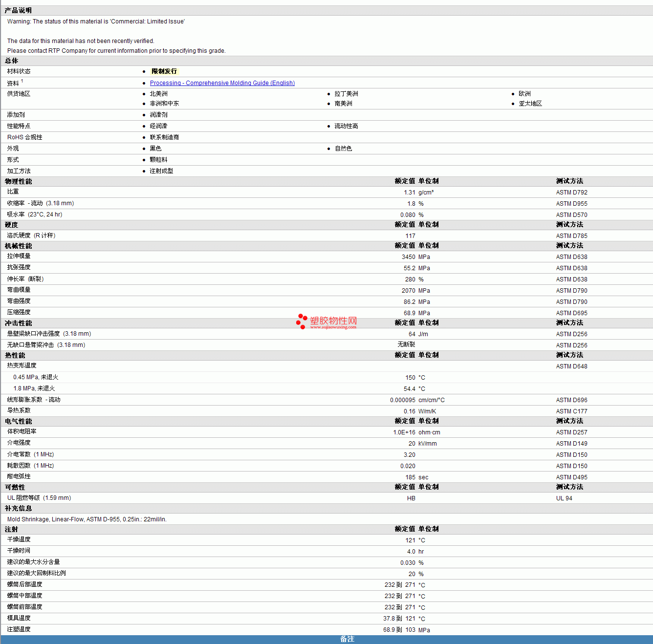Select the 产品说明 section header
The image size is (653, 644).
click(x=18, y=10)
